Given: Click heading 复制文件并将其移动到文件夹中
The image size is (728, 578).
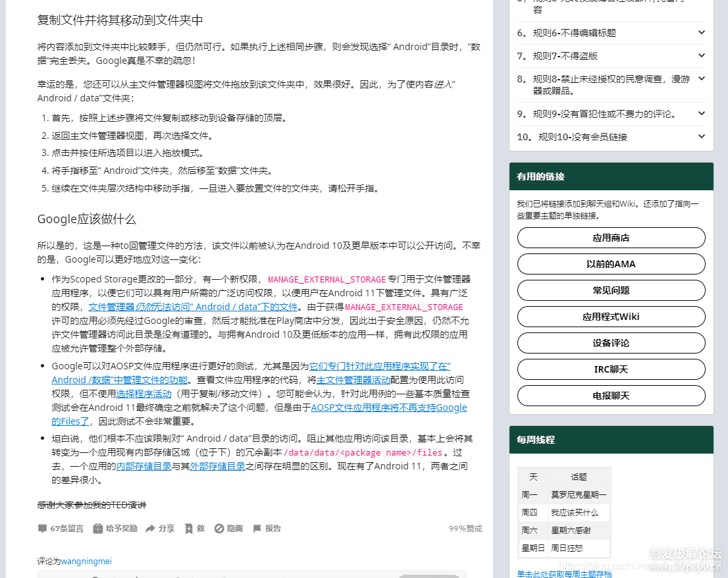Looking at the screenshot, I should pos(120,20).
